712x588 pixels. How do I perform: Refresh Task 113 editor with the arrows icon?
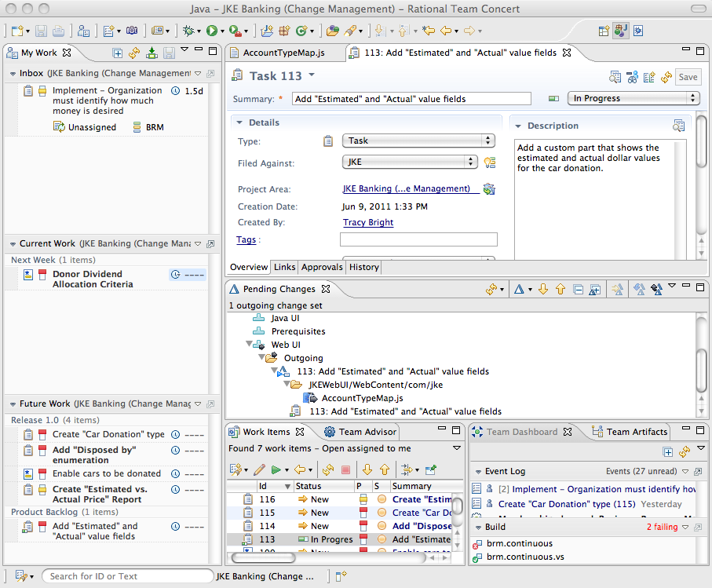666,77
